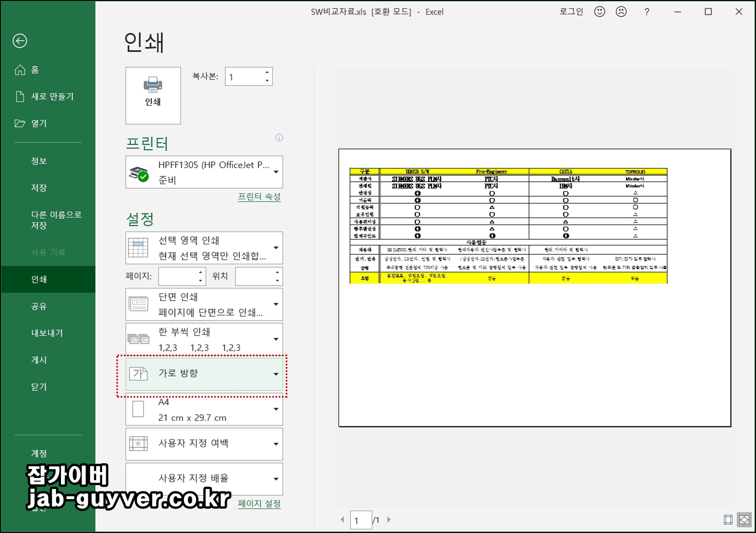Expand the 사용자 지정 배율 scaling dropdown
Screen dimensions: 756x533
pos(204,479)
